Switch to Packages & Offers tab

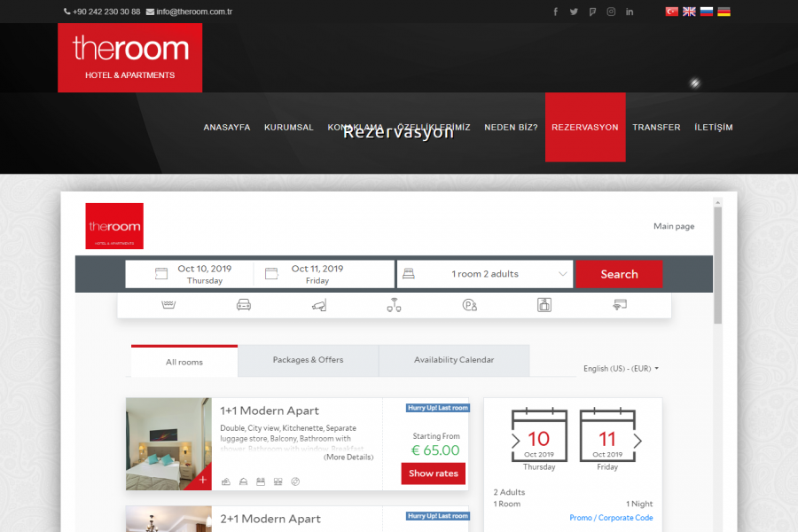pyautogui.click(x=308, y=360)
